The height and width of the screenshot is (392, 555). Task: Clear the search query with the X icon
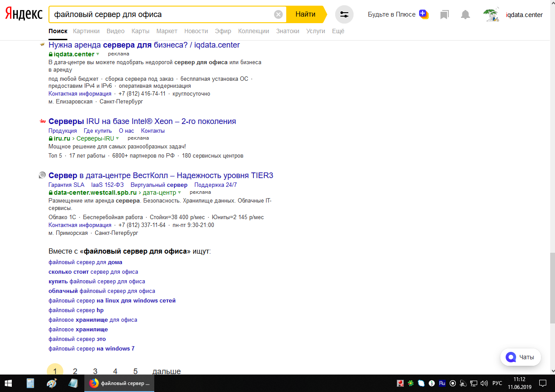(x=278, y=14)
